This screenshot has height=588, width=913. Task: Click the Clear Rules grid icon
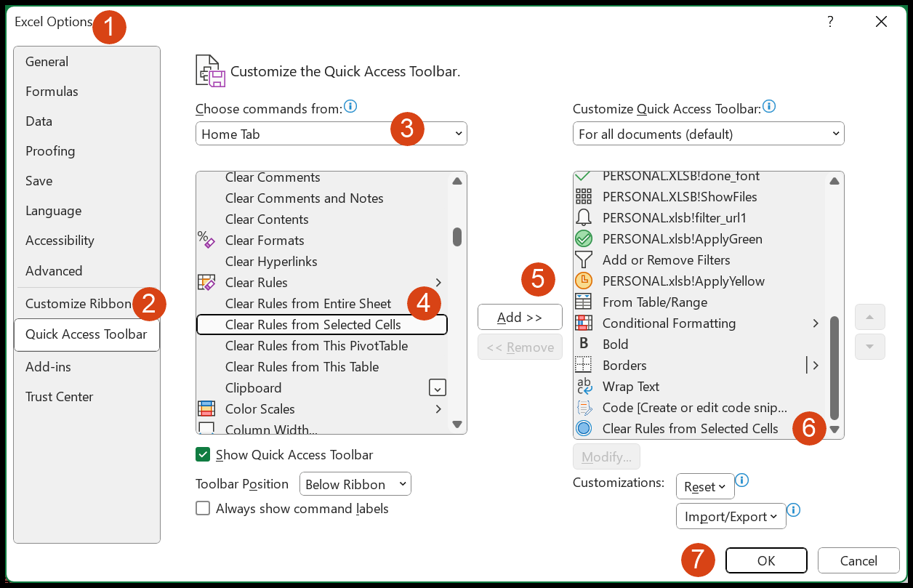[206, 282]
